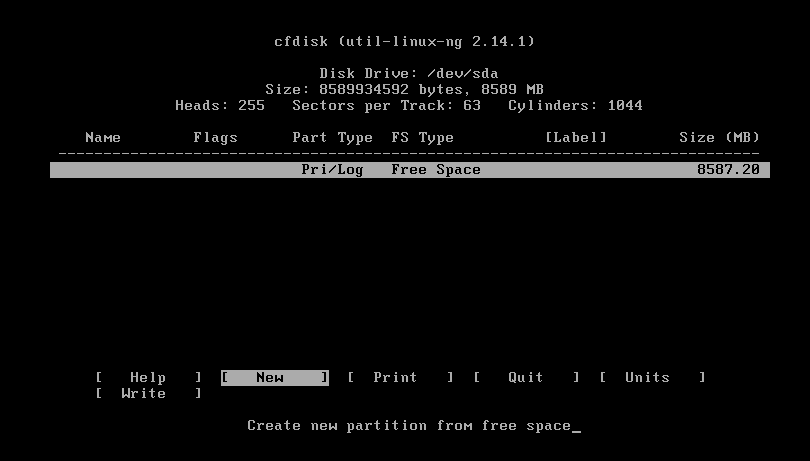Click the Heads: 255 value

click(x=220, y=105)
